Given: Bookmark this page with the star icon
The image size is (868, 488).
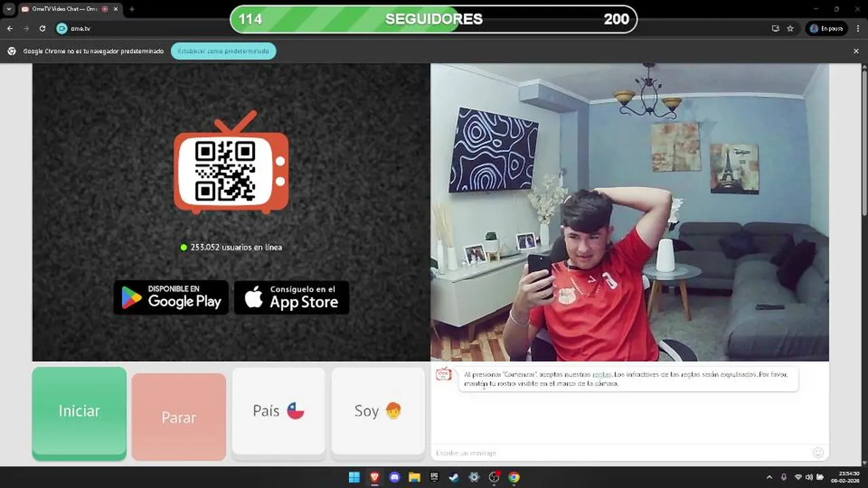Looking at the screenshot, I should 790,28.
